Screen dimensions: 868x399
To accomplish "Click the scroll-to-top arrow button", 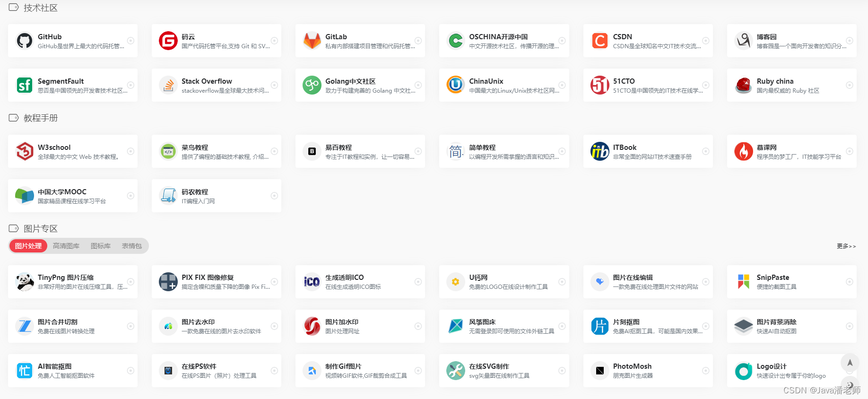I will (x=850, y=363).
